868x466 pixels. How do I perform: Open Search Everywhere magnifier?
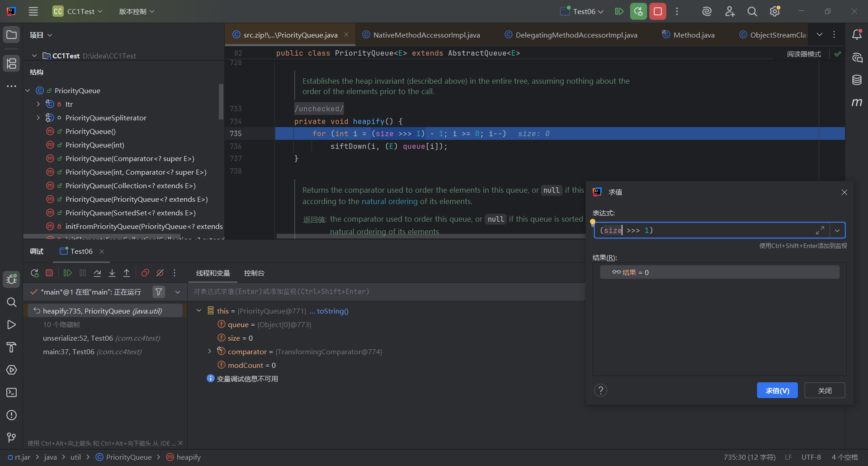click(x=752, y=11)
